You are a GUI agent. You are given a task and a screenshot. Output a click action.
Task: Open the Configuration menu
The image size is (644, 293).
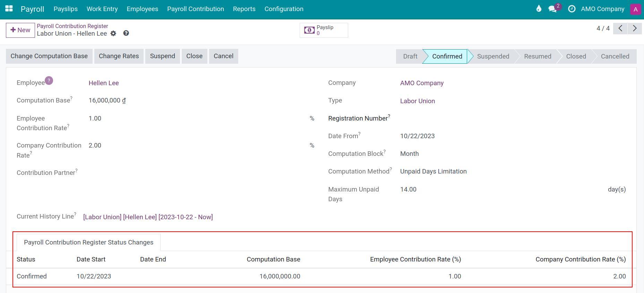(x=284, y=9)
